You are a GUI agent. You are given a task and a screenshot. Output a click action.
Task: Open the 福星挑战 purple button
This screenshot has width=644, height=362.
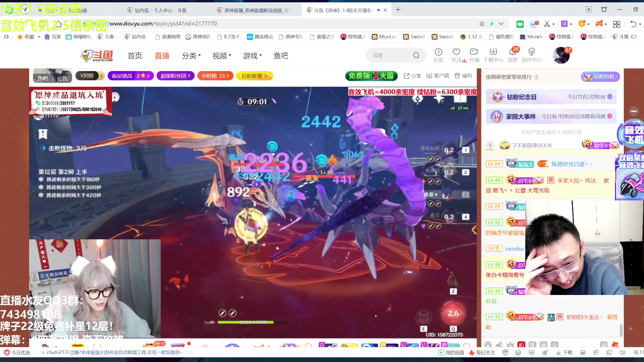point(130,76)
